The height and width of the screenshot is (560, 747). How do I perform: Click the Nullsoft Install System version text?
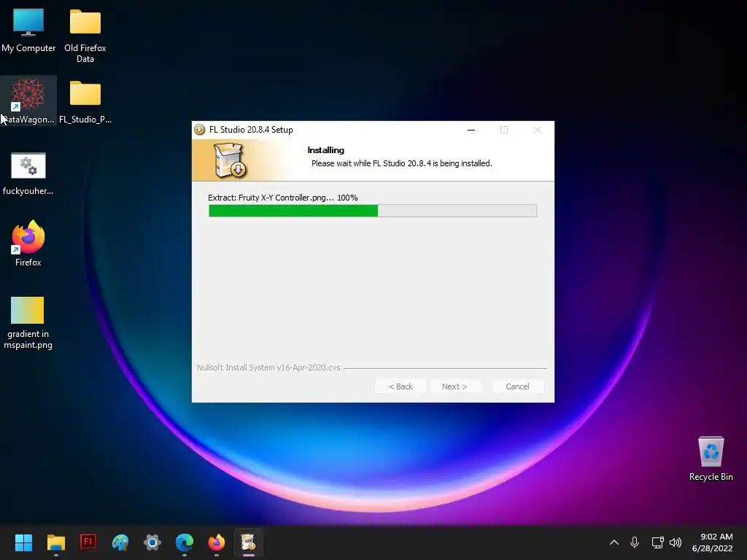268,367
